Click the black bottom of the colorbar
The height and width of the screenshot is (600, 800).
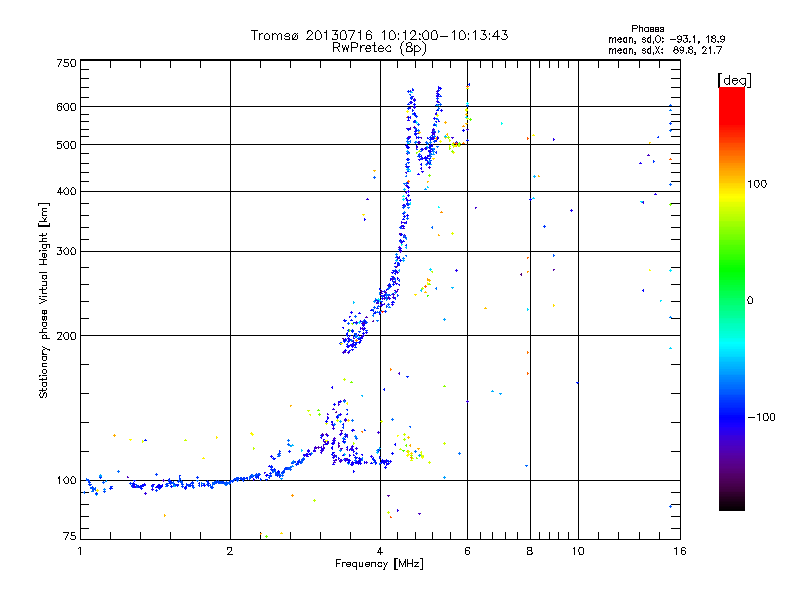point(732,503)
